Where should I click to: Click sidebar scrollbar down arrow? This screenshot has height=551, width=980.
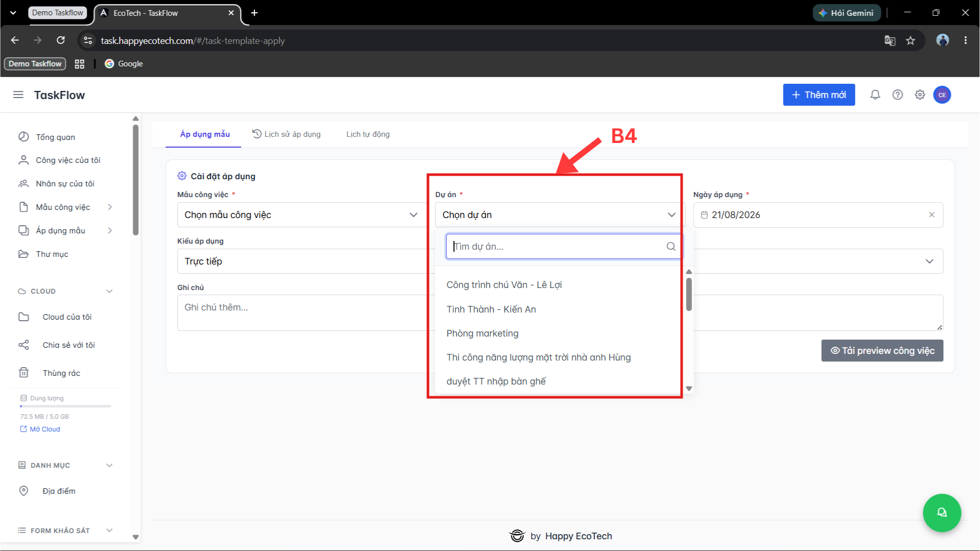coord(135,537)
